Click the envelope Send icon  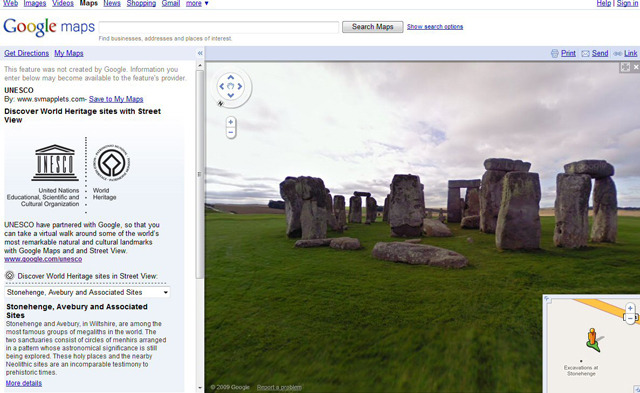click(585, 53)
